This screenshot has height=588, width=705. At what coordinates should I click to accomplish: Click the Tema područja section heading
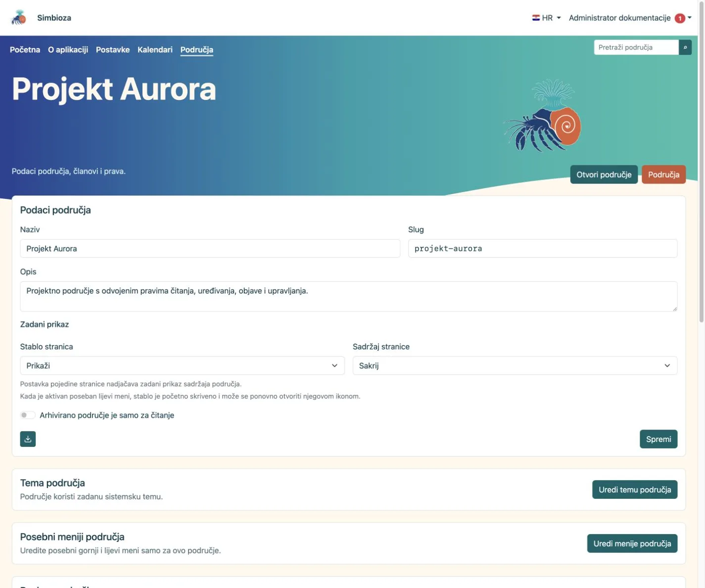point(52,483)
